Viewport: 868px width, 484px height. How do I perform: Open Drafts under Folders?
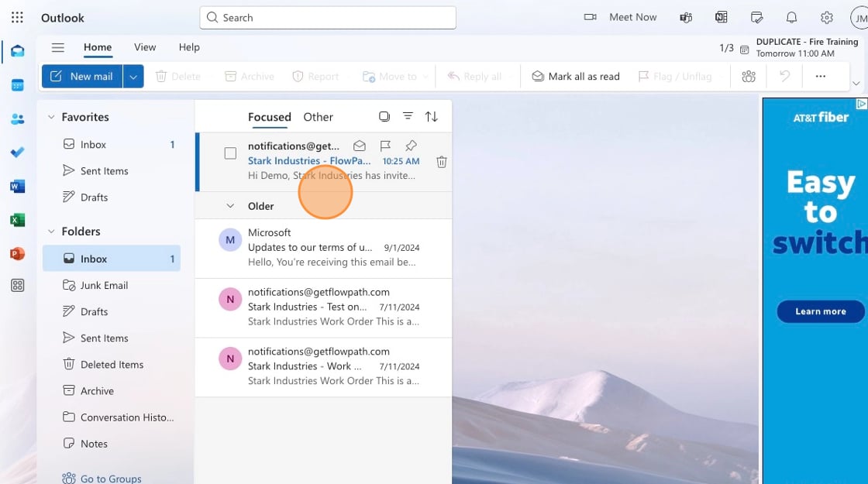click(x=112, y=311)
